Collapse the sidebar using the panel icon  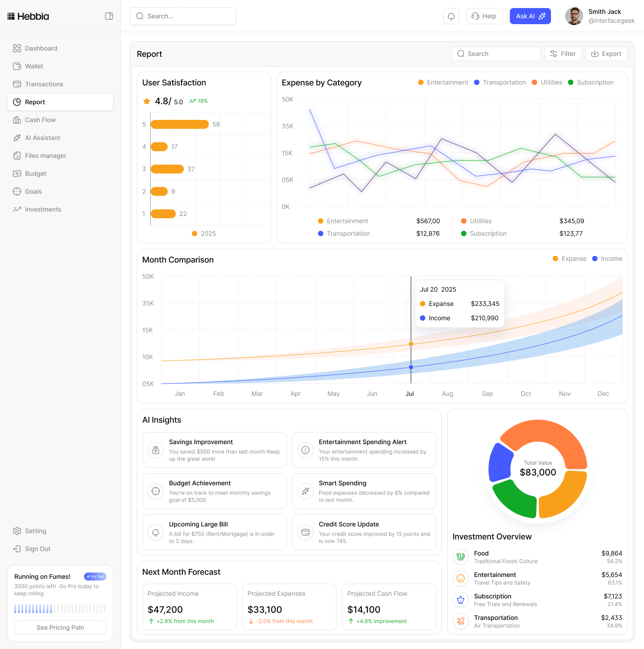pyautogui.click(x=109, y=16)
